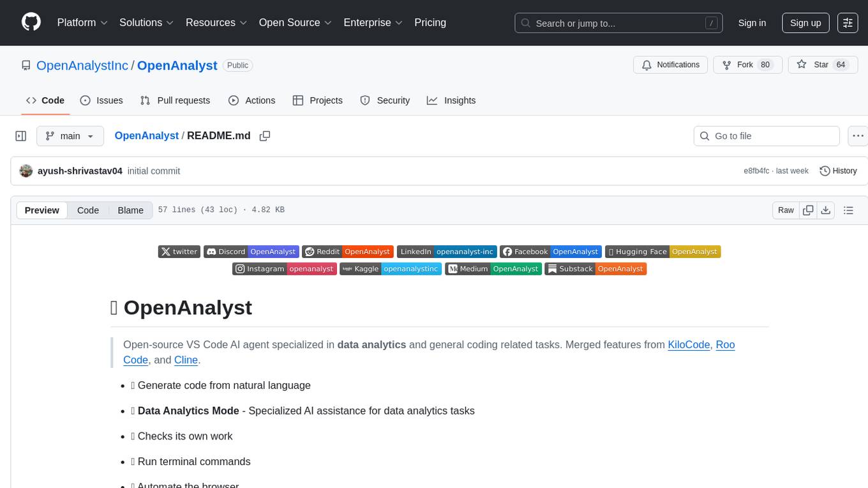Expand the Open Source menu

click(x=296, y=22)
